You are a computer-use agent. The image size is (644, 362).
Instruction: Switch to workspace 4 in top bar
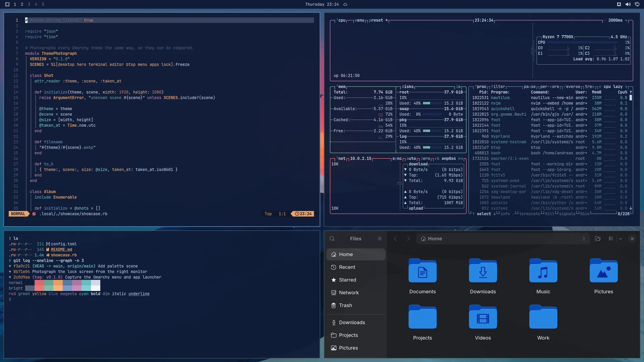click(x=36, y=4)
